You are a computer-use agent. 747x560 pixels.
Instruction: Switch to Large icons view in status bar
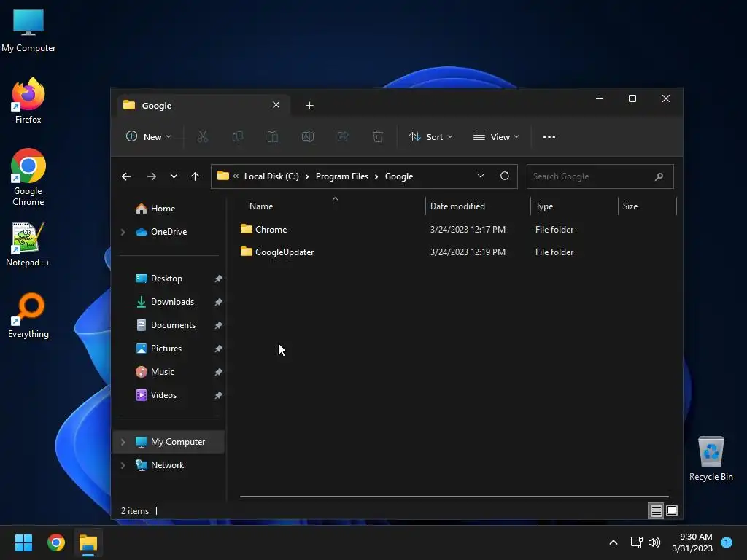pyautogui.click(x=672, y=511)
